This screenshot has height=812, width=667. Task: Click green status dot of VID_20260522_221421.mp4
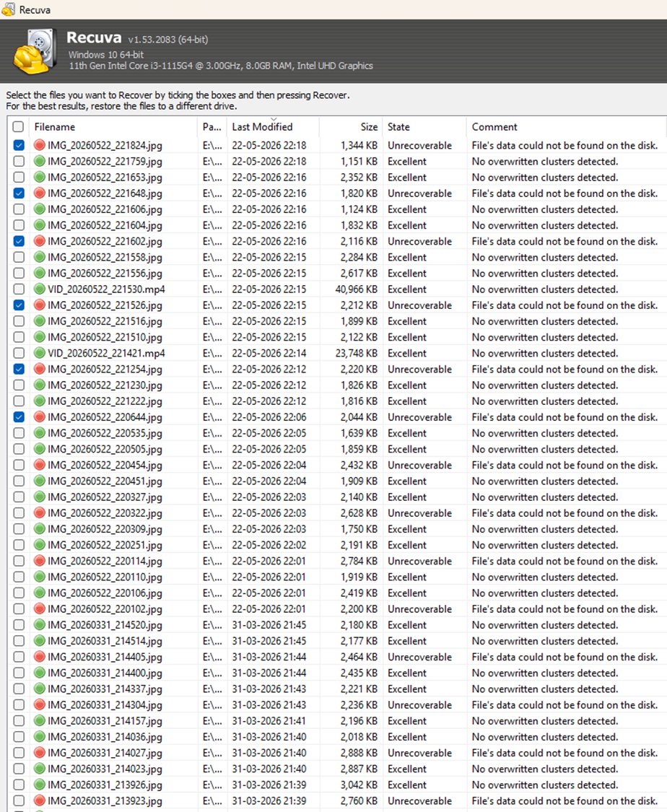(40, 353)
